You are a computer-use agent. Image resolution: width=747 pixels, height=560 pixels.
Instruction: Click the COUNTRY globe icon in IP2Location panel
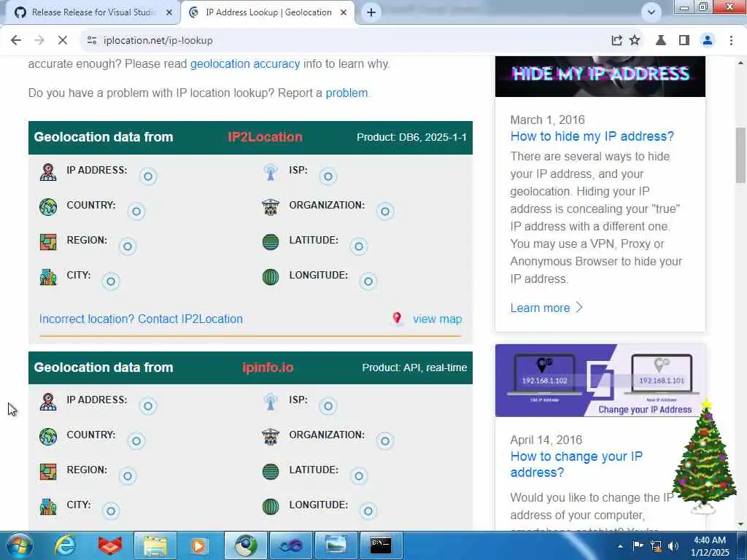pyautogui.click(x=48, y=207)
